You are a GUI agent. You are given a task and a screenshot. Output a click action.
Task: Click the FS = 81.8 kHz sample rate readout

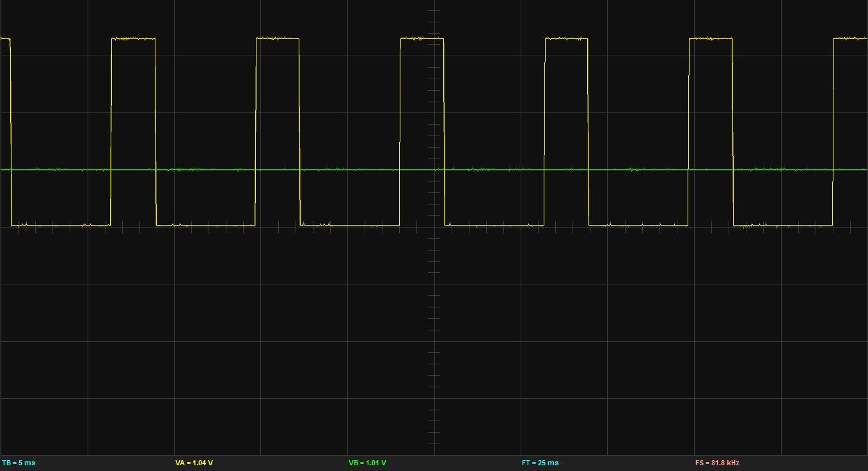click(716, 462)
